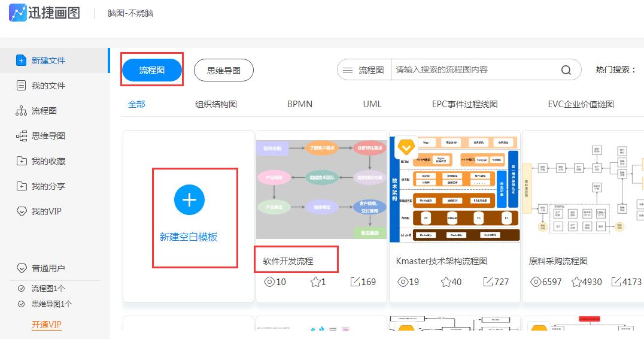
Task: Click the blue 流程图 button
Action: click(x=152, y=70)
